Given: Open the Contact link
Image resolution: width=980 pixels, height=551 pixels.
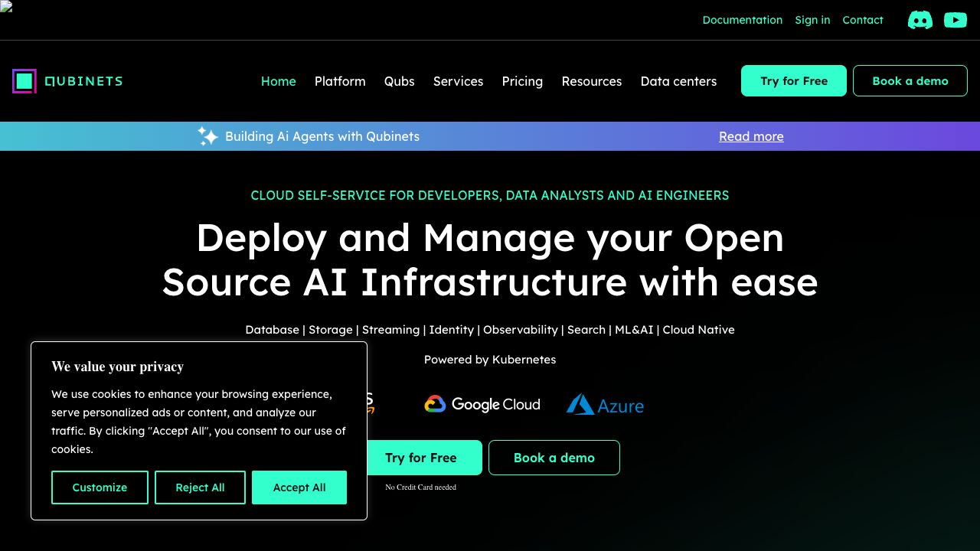Looking at the screenshot, I should pos(862,20).
